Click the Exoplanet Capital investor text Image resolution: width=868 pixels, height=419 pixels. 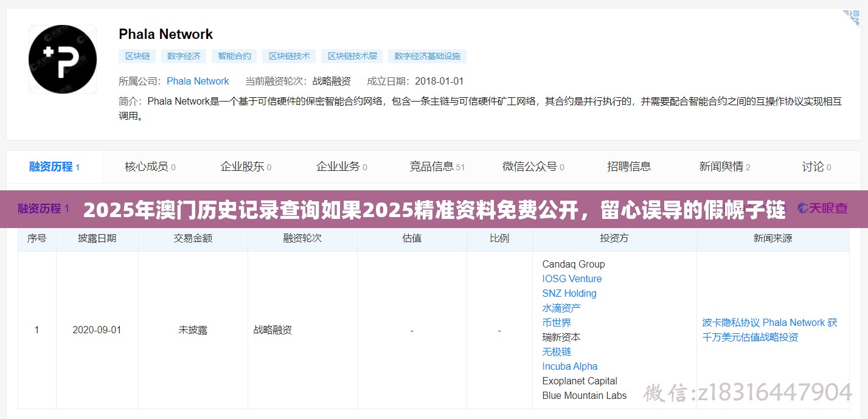point(580,381)
